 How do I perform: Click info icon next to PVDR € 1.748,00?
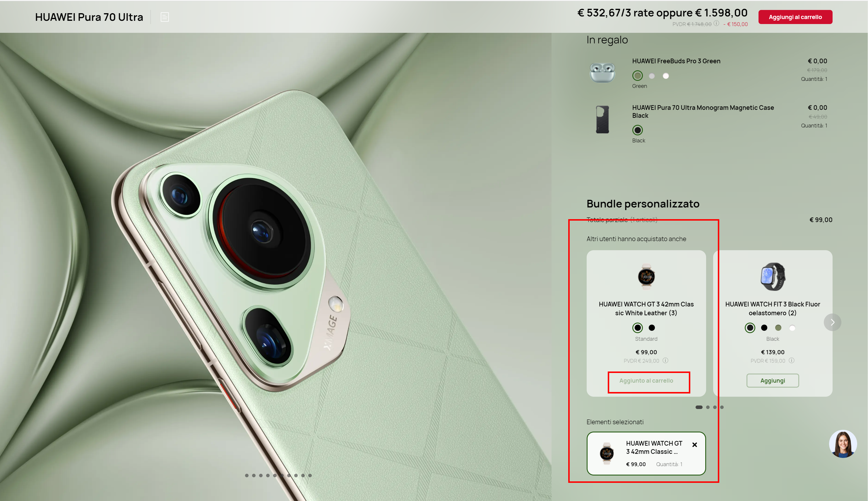(x=716, y=23)
